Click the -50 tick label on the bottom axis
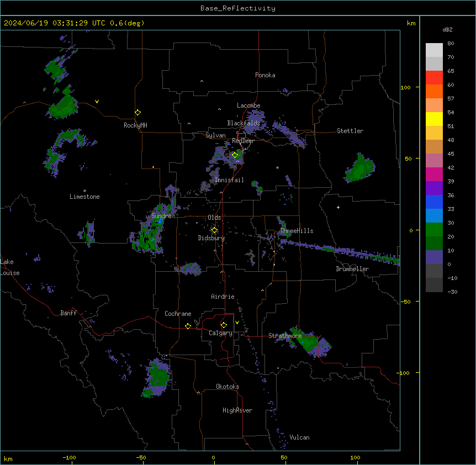This screenshot has width=476, height=465. (141, 457)
